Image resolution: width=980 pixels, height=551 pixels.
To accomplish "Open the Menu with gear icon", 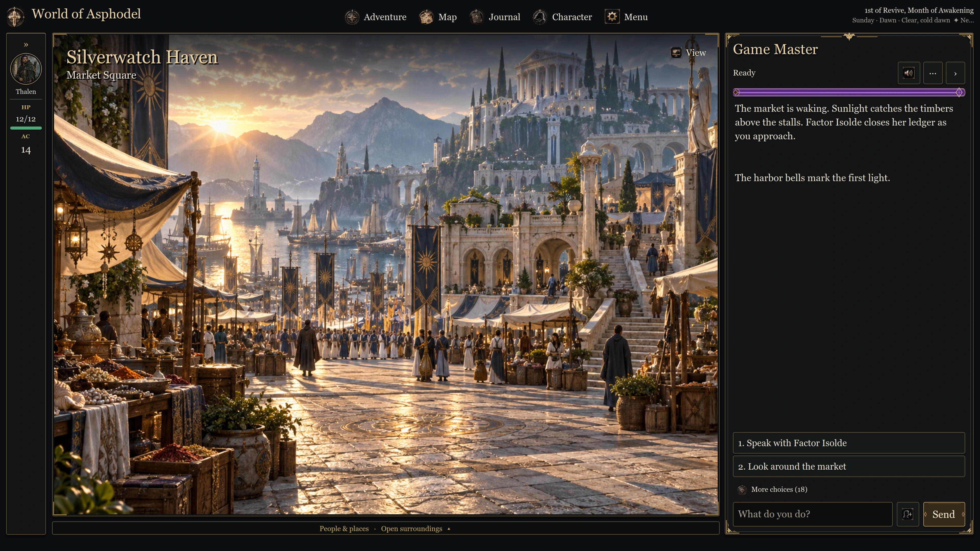I will click(626, 17).
